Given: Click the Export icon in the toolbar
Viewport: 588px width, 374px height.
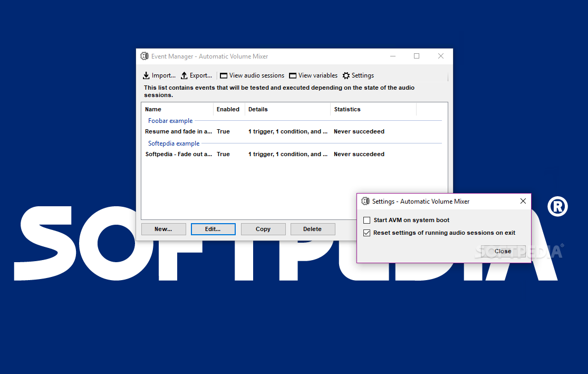Looking at the screenshot, I should pyautogui.click(x=185, y=75).
